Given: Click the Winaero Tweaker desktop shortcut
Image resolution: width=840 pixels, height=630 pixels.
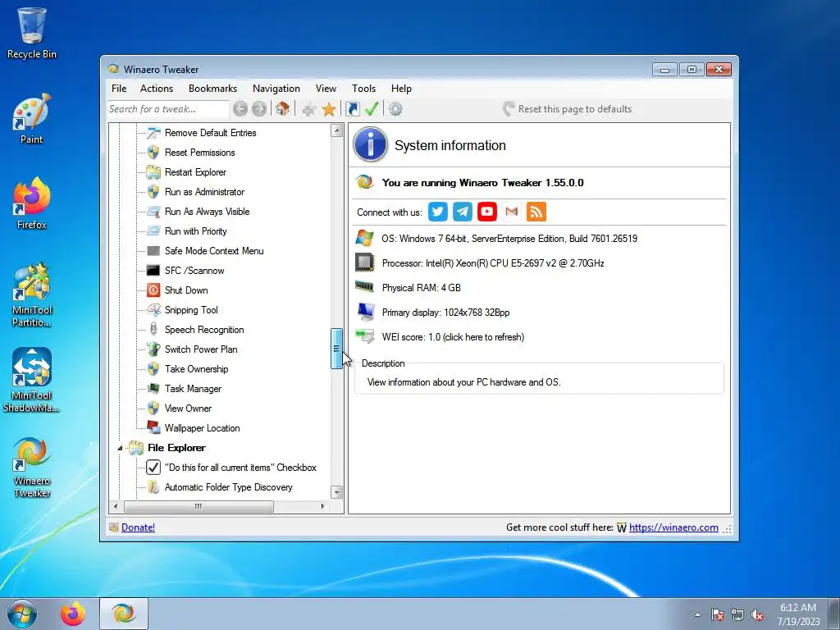Looking at the screenshot, I should (32, 467).
